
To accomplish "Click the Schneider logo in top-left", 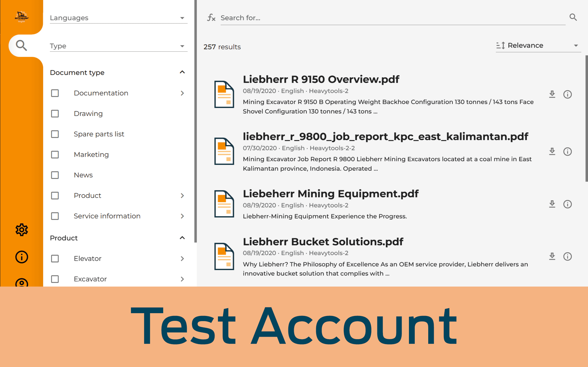I will pos(21,17).
